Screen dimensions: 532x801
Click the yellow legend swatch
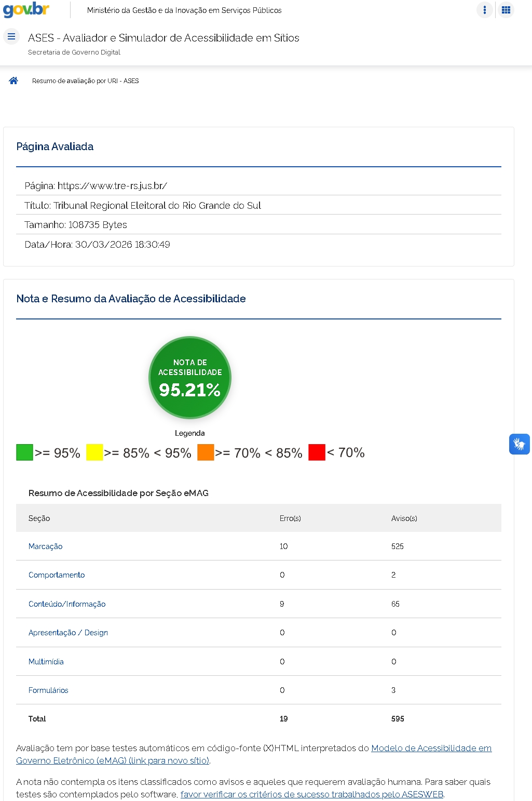[94, 452]
